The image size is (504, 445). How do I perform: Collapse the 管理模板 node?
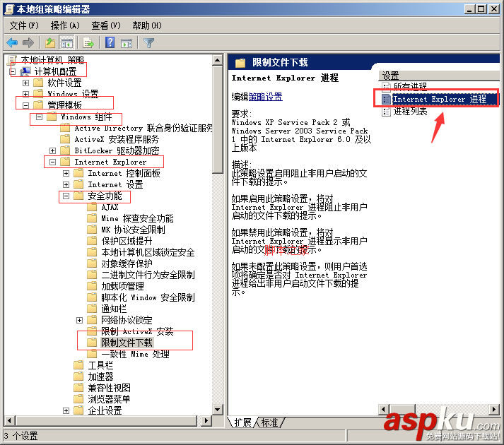coord(25,105)
